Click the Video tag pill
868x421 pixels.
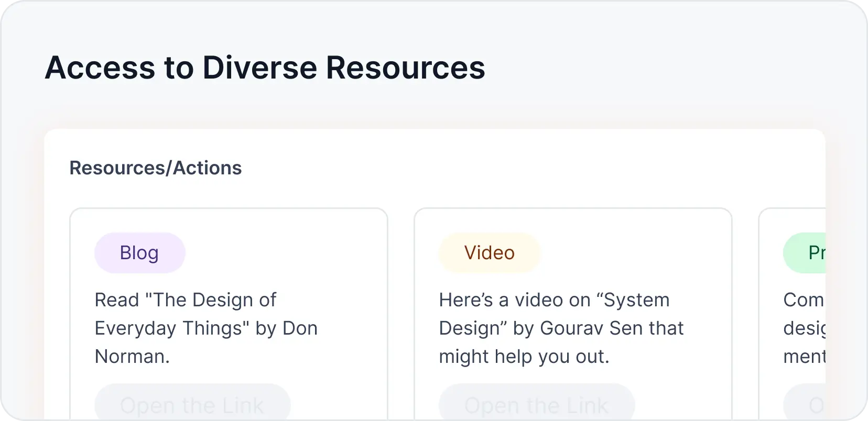point(490,253)
